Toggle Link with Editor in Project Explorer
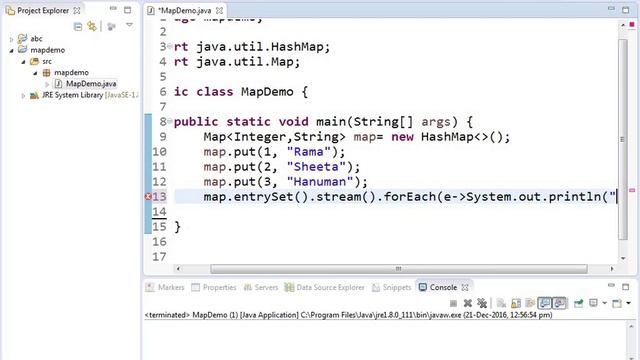The image size is (640, 360). tap(92, 27)
